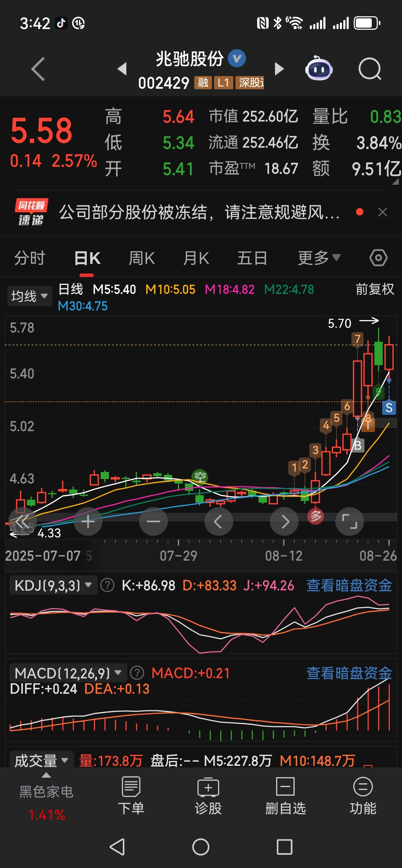
Task: Select the 日K chart tab
Action: 87,258
